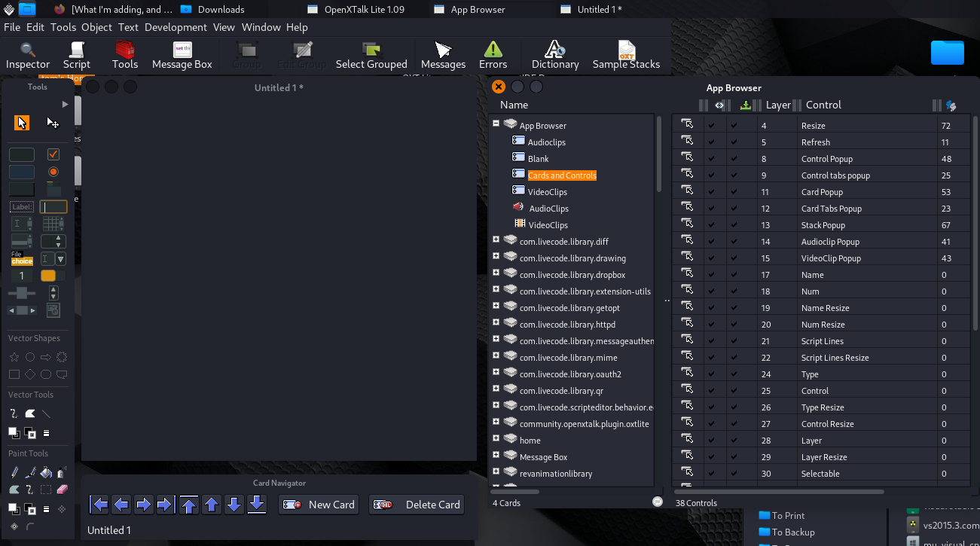Image resolution: width=980 pixels, height=546 pixels.
Task: Expand the revanimationlibrary node
Action: [496, 471]
